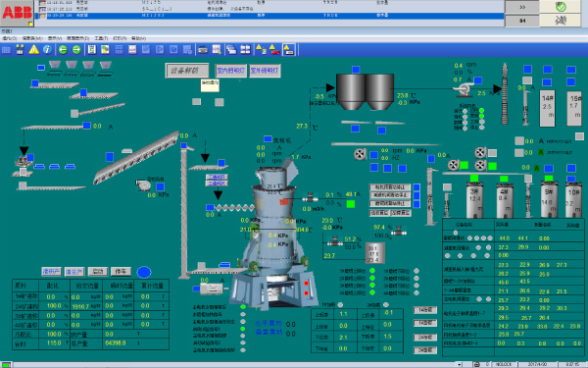Go forward with green right arrow
The height and width of the screenshot is (368, 588).
(x=76, y=50)
